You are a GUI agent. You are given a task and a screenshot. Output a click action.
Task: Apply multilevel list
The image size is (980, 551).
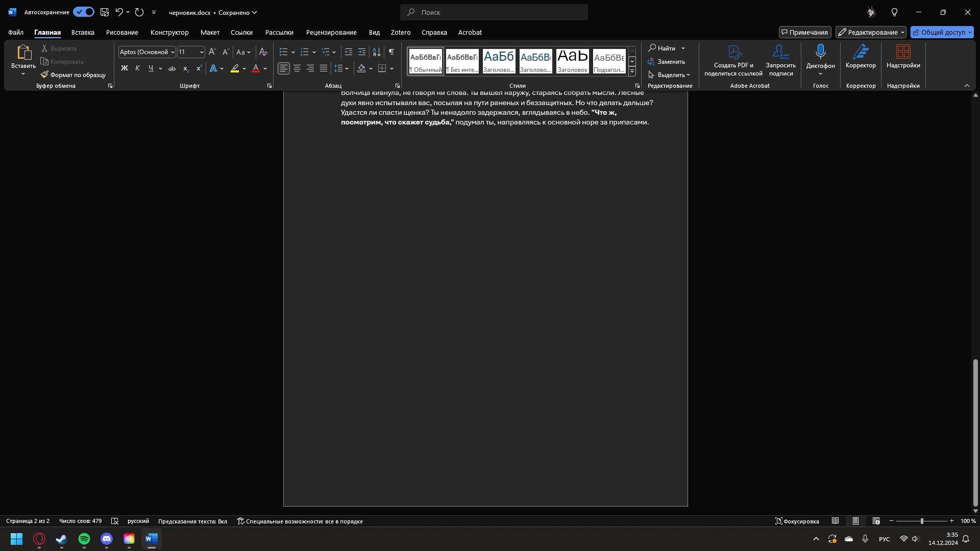click(x=326, y=52)
